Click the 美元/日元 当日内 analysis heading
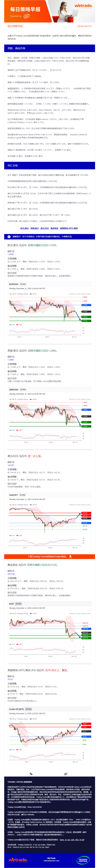Viewport: 98px width, 868px height. [x=25, y=456]
